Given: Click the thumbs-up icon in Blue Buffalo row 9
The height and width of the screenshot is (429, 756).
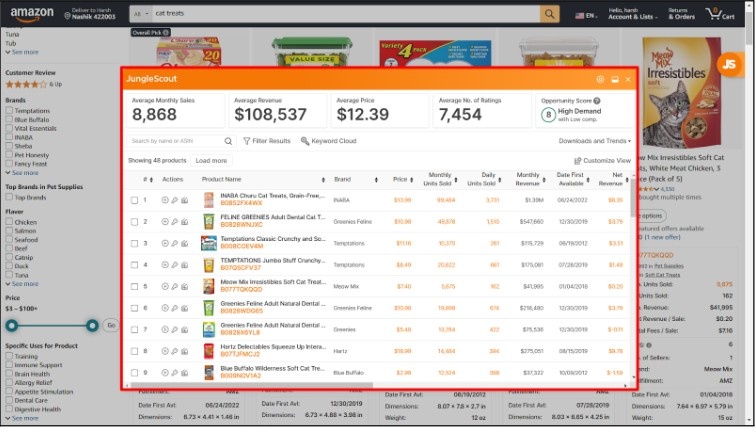Looking at the screenshot, I should click(x=184, y=373).
